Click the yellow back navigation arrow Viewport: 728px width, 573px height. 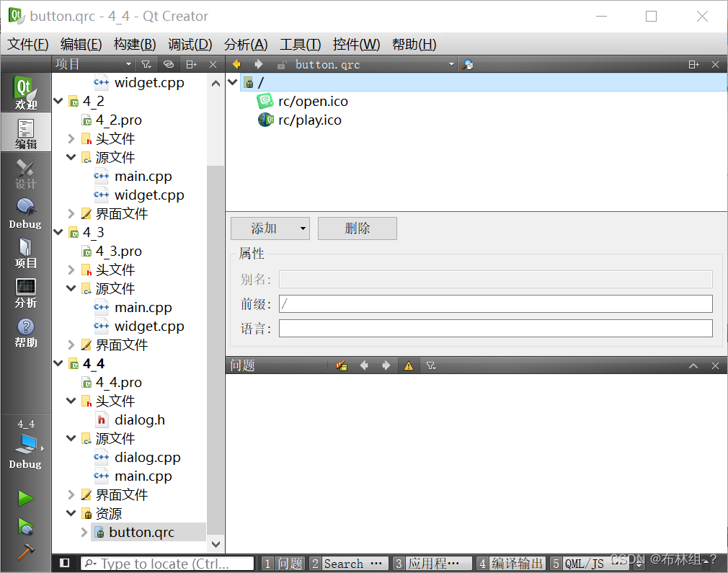(236, 64)
